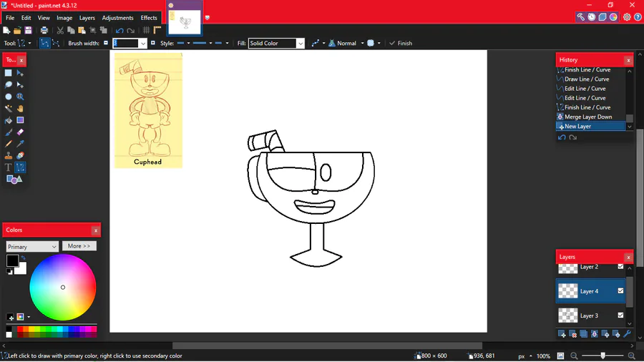This screenshot has width=644, height=362.
Task: Click the Add New Layer icon
Action: pyautogui.click(x=562, y=335)
